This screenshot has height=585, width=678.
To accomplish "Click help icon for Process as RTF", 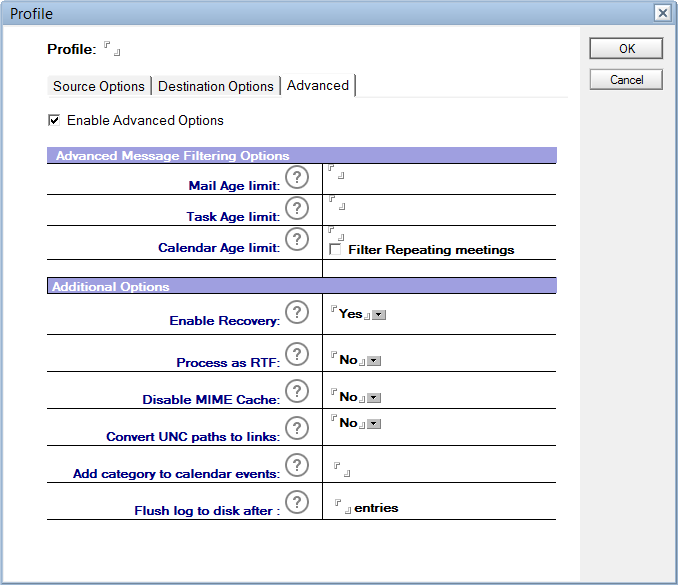I will (296, 354).
